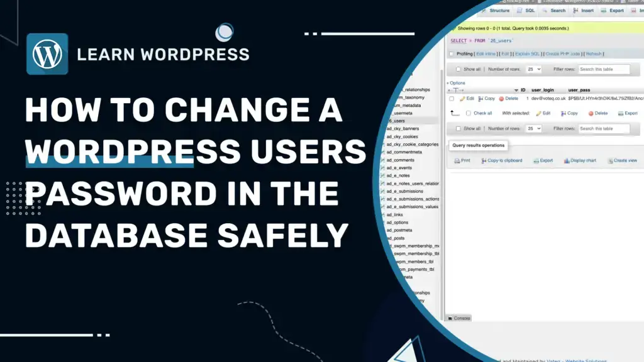Open the Number of rows dropdown below the results

tap(533, 129)
